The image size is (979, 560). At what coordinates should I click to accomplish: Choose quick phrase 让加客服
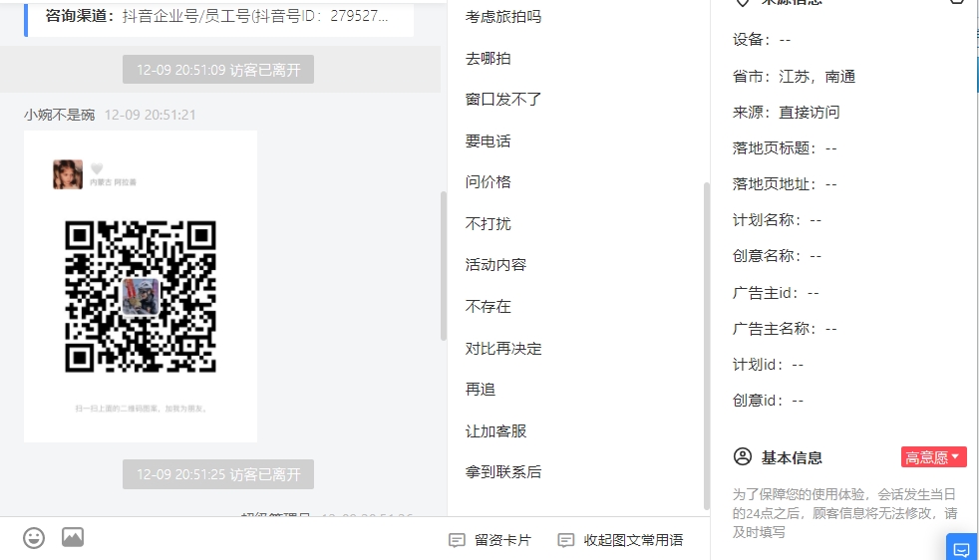point(495,430)
